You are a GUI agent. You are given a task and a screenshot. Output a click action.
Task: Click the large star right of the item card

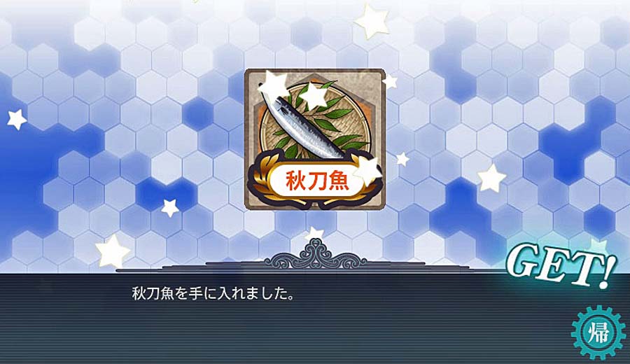pos(491,178)
